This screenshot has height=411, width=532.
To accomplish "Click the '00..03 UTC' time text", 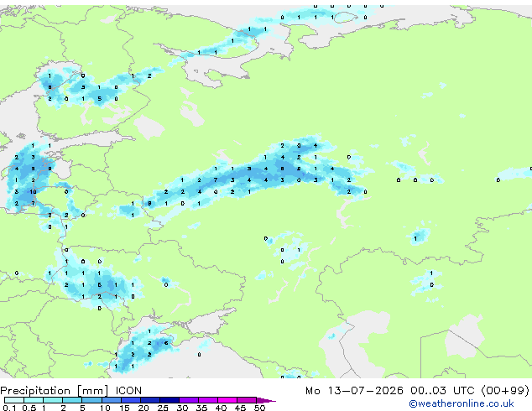I will coord(442,391).
